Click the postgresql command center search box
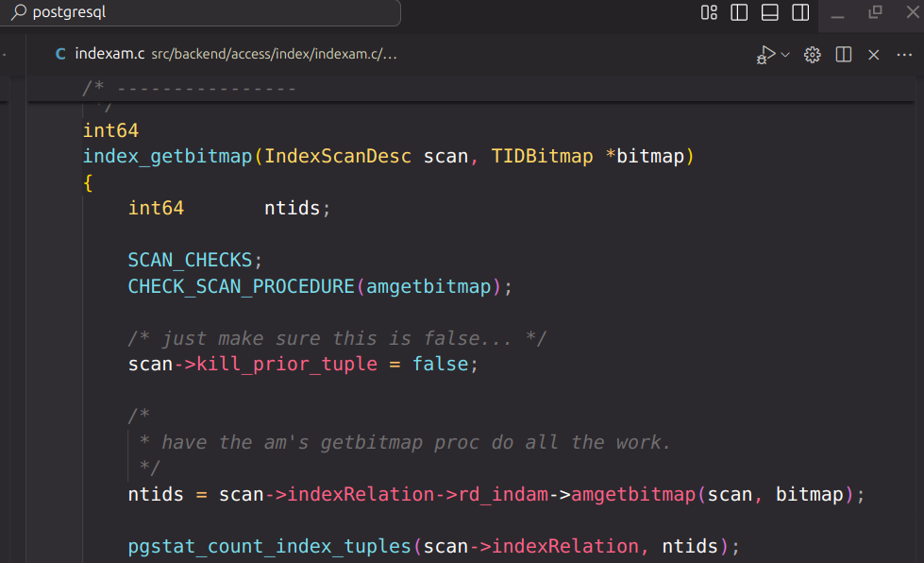The width and height of the screenshot is (924, 563). point(203,12)
